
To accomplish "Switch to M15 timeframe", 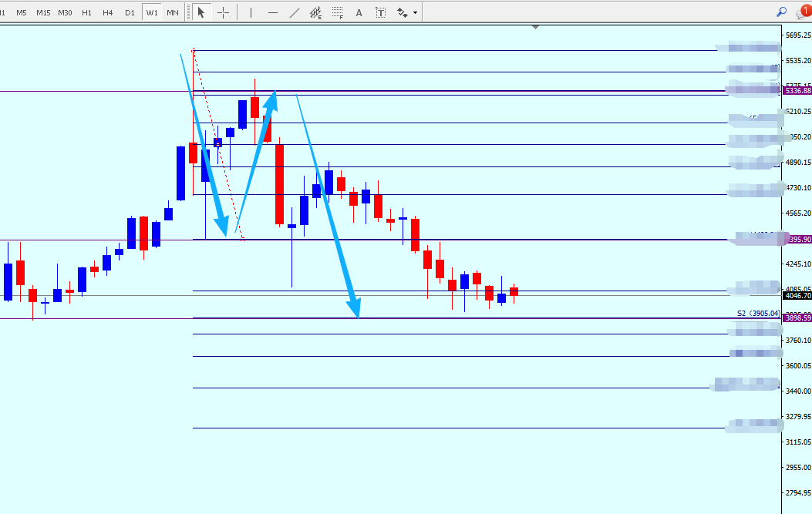I will pos(43,12).
